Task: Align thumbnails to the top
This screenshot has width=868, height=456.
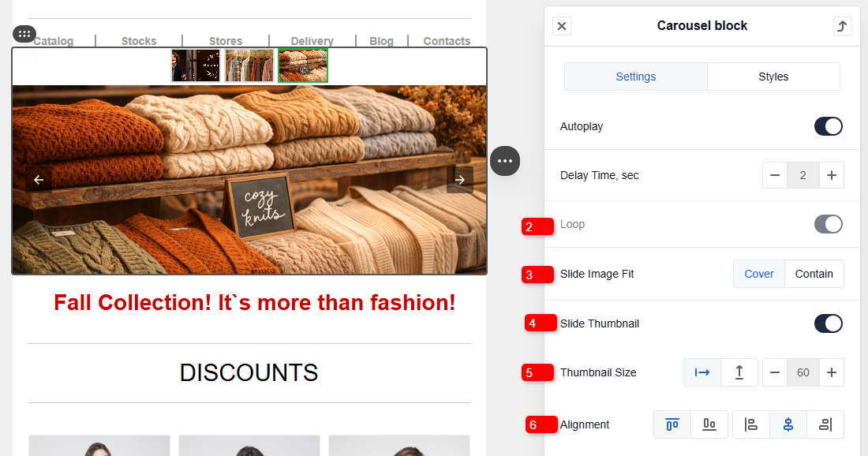Action: 672,424
